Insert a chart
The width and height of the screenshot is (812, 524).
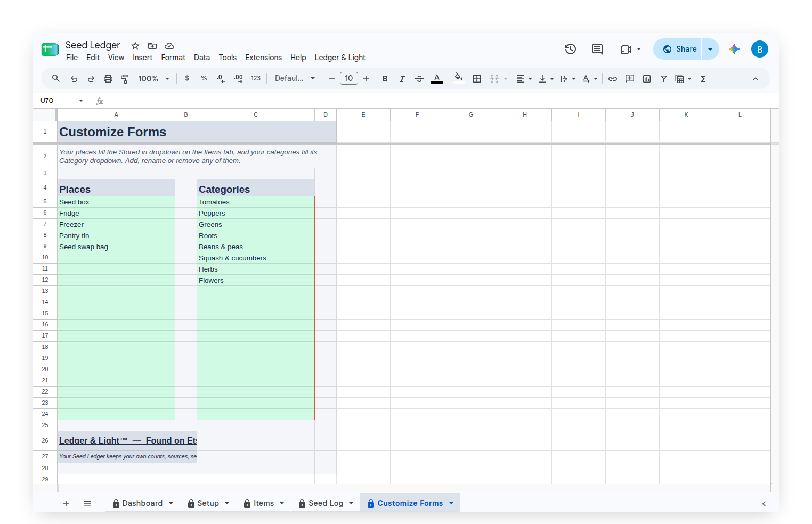(x=647, y=79)
